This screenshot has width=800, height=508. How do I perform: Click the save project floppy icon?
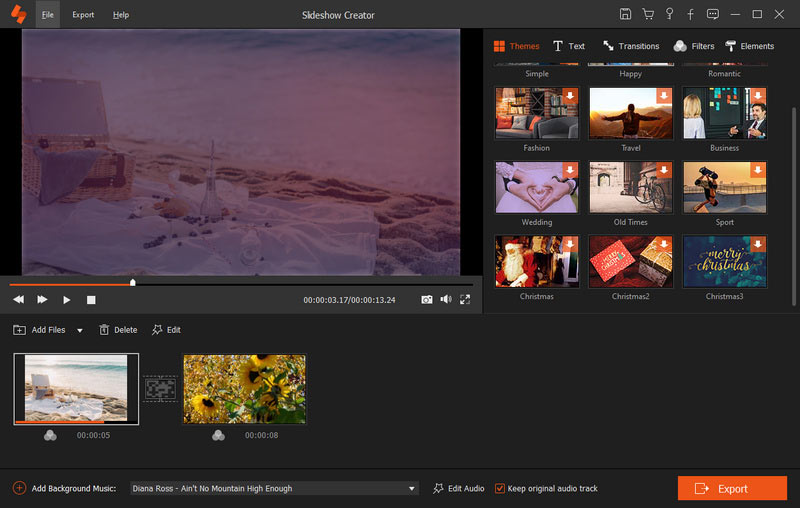625,14
